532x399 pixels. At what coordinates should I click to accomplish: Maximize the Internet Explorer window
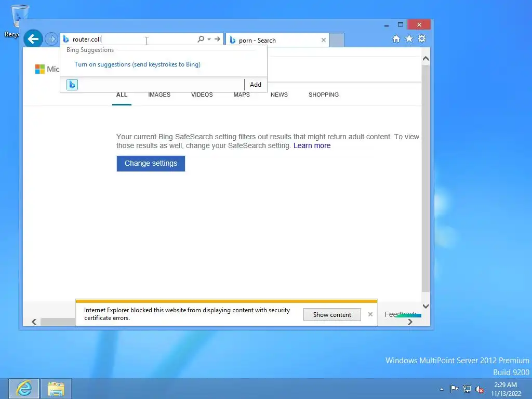pos(401,25)
